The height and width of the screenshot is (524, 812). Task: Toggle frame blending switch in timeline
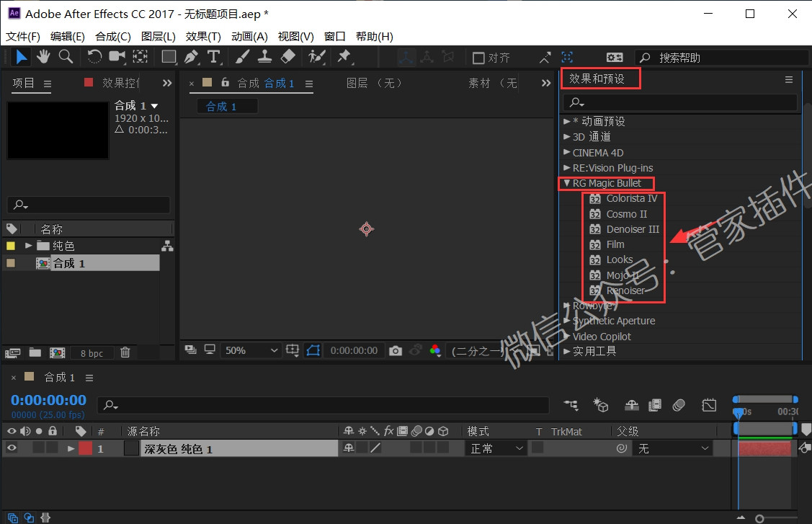tap(655, 405)
